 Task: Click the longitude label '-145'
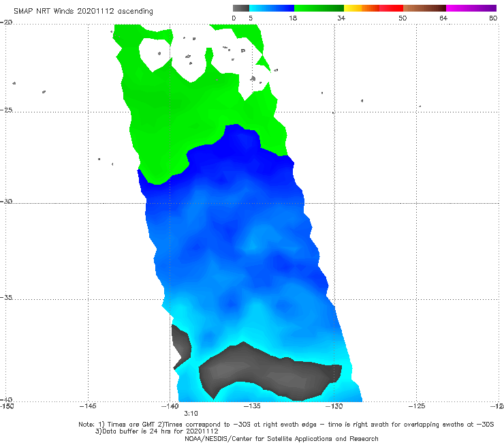(x=88, y=406)
